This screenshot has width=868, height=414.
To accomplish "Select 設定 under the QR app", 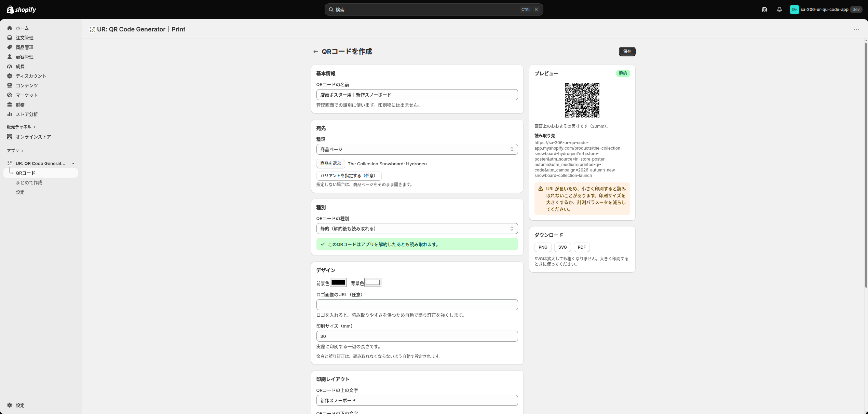I will coord(20,192).
